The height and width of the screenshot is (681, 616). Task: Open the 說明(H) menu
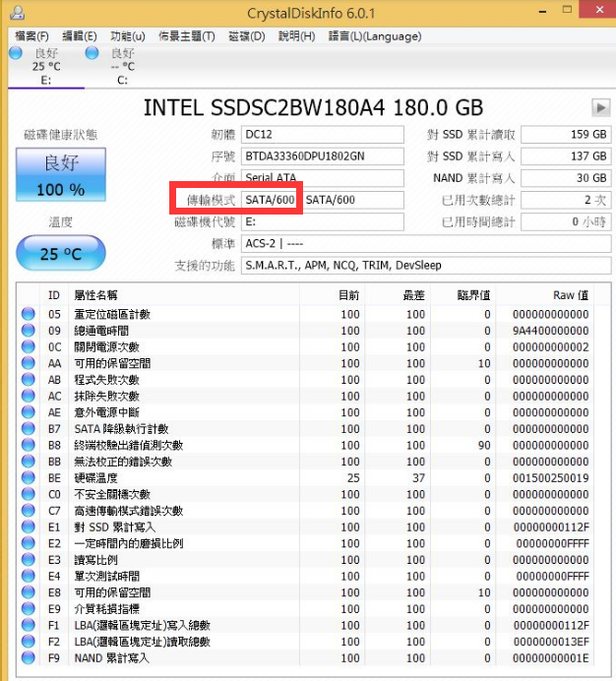pyautogui.click(x=297, y=36)
